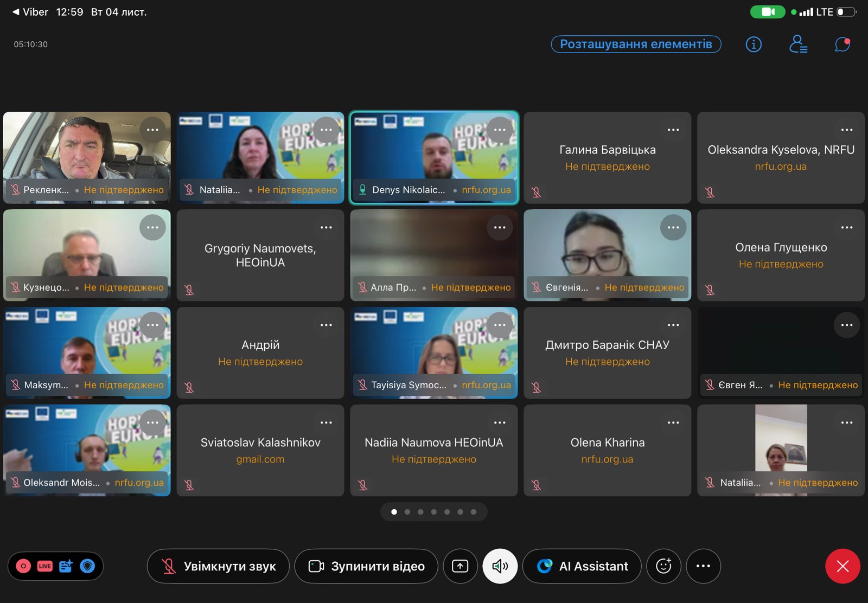Unmute with Увімкнути звук button
This screenshot has width=868, height=603.
coord(218,566)
